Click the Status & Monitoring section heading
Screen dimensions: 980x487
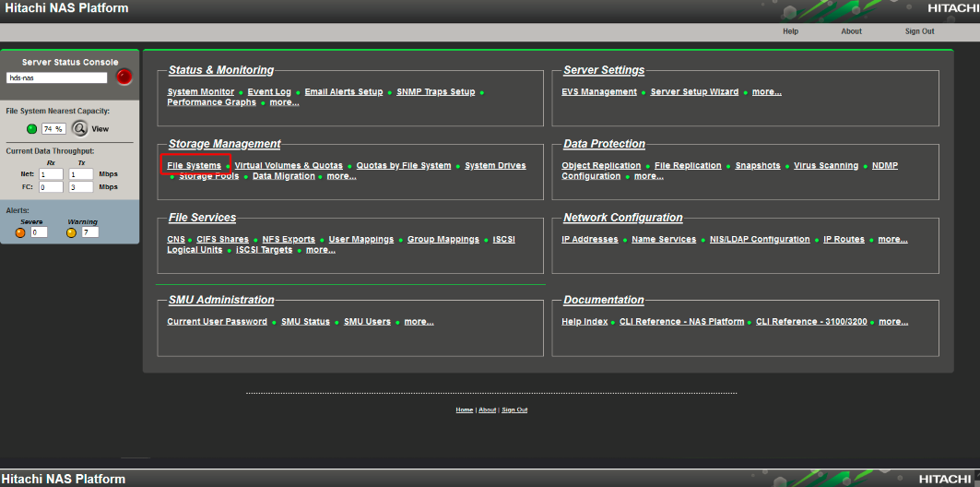tap(221, 70)
